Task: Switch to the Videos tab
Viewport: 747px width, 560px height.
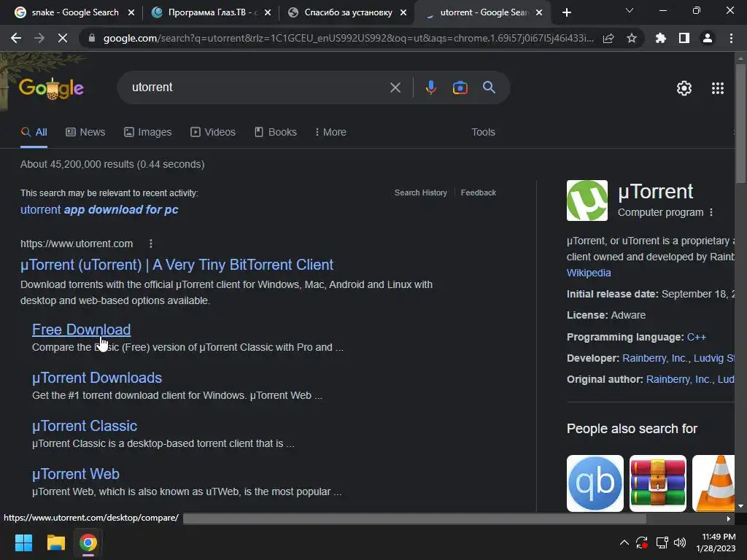Action: (213, 133)
